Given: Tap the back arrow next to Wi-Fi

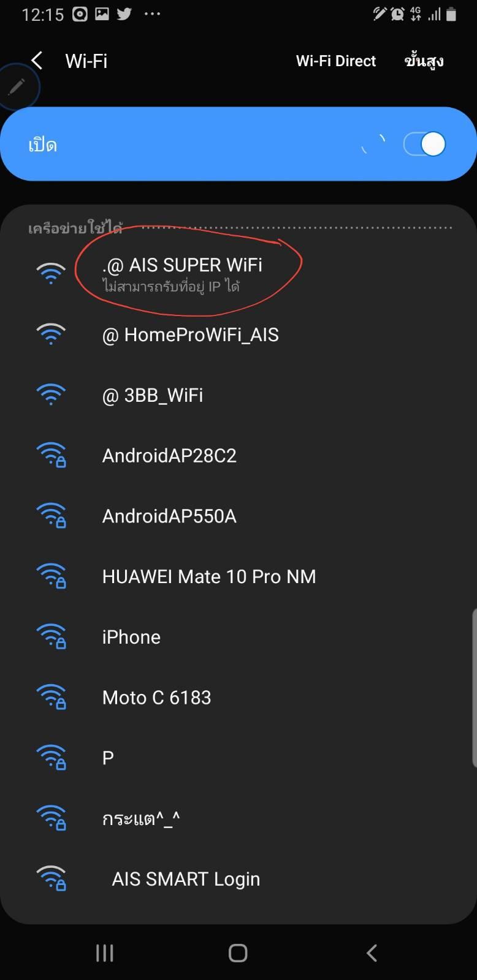Looking at the screenshot, I should (x=37, y=61).
